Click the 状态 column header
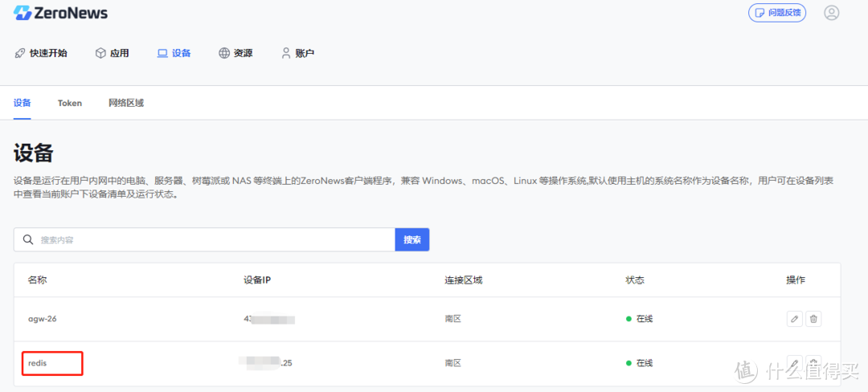Screen dimensions: 868x392 635,280
